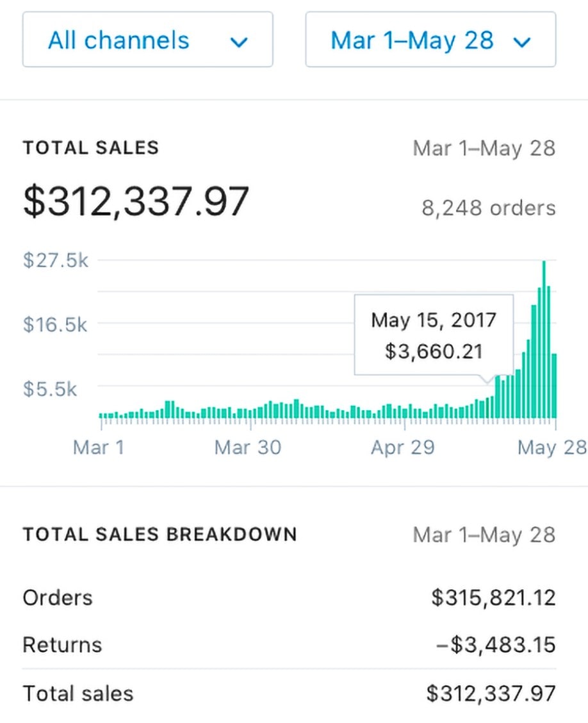Click the Total sales breakdown row label

[x=78, y=694]
